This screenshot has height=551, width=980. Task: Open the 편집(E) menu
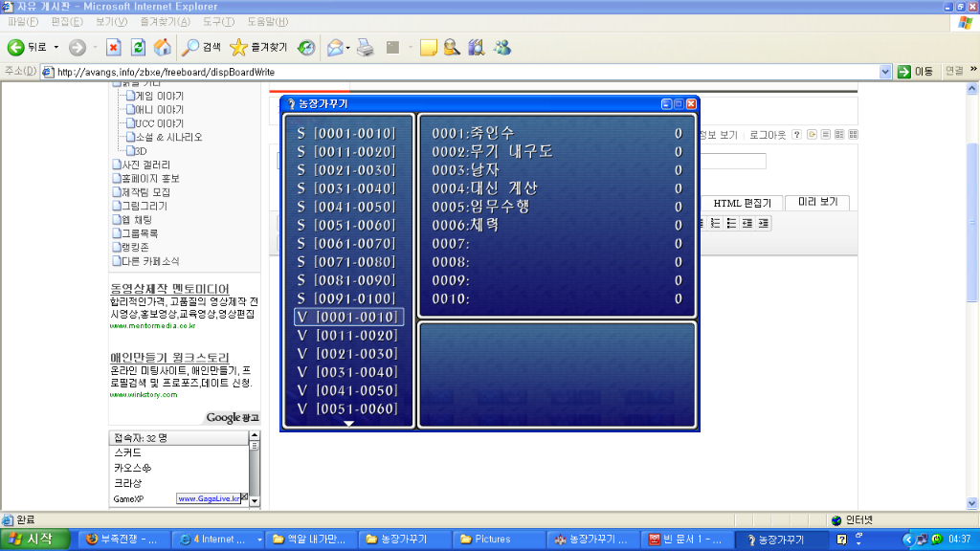coord(67,22)
